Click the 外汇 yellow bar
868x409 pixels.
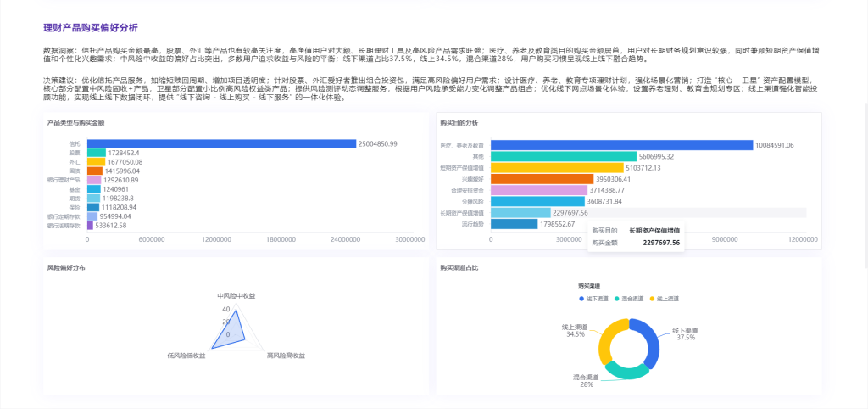pyautogui.click(x=96, y=162)
